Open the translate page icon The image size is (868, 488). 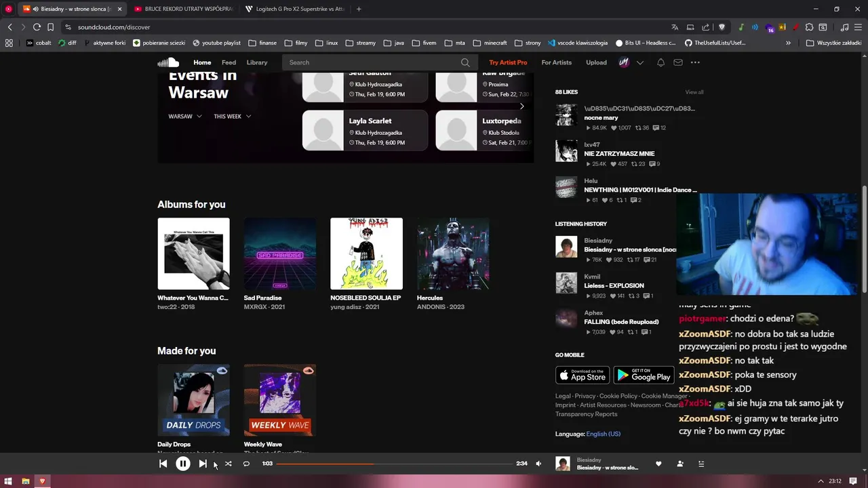pos(675,27)
